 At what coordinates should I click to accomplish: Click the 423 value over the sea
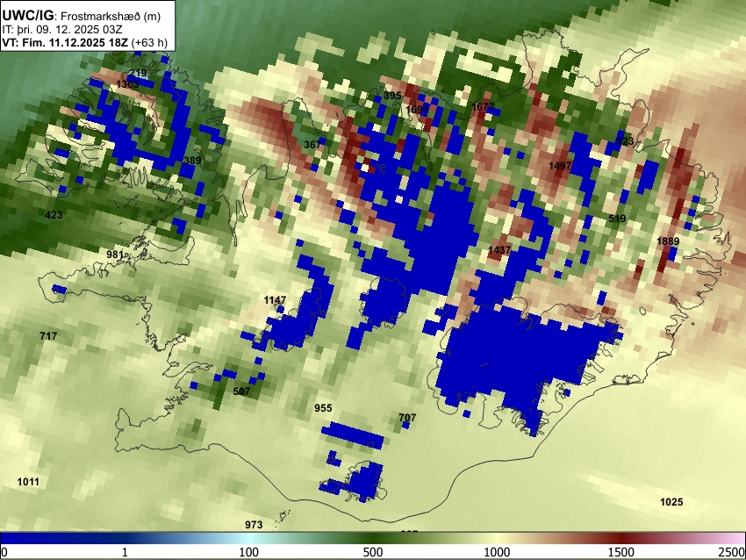pyautogui.click(x=54, y=215)
